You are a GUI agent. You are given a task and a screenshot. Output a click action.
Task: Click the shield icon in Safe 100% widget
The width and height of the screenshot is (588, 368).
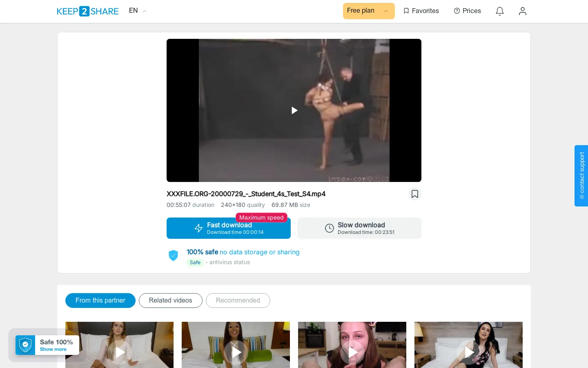pos(25,345)
